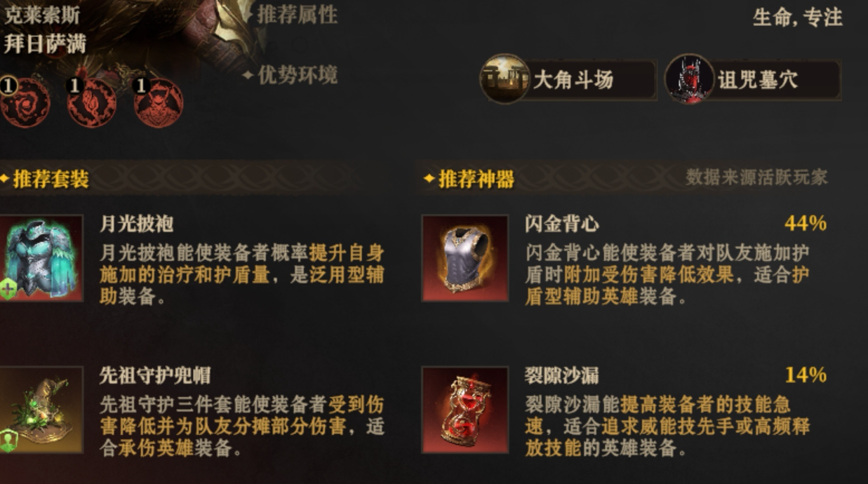The width and height of the screenshot is (868, 484).
Task: Click the Ancestor Guardian Hood (先祖守护兜帽) icon
Action: pyautogui.click(x=41, y=410)
